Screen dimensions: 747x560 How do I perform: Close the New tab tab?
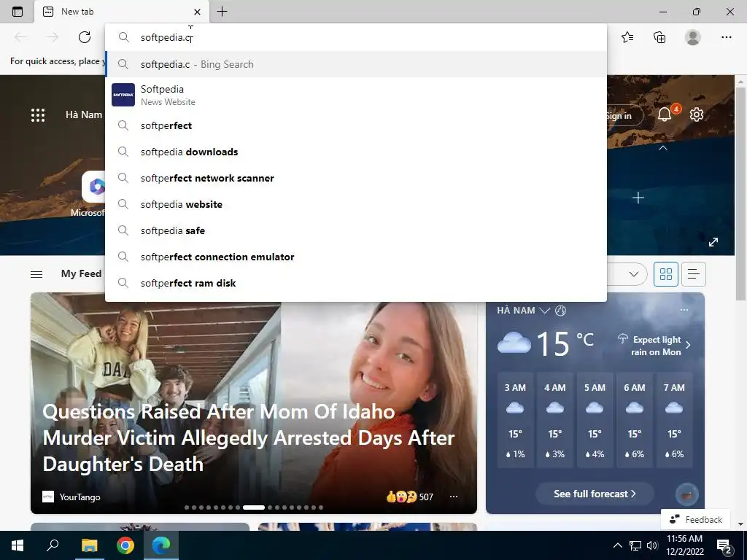(x=197, y=12)
